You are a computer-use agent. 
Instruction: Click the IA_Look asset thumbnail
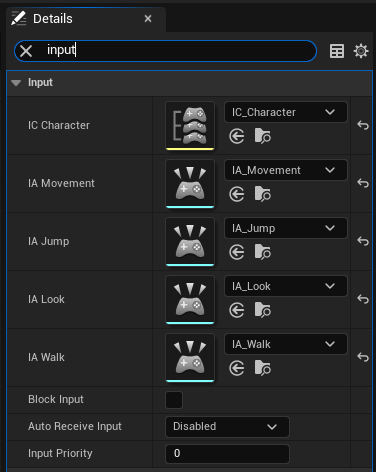tap(190, 299)
